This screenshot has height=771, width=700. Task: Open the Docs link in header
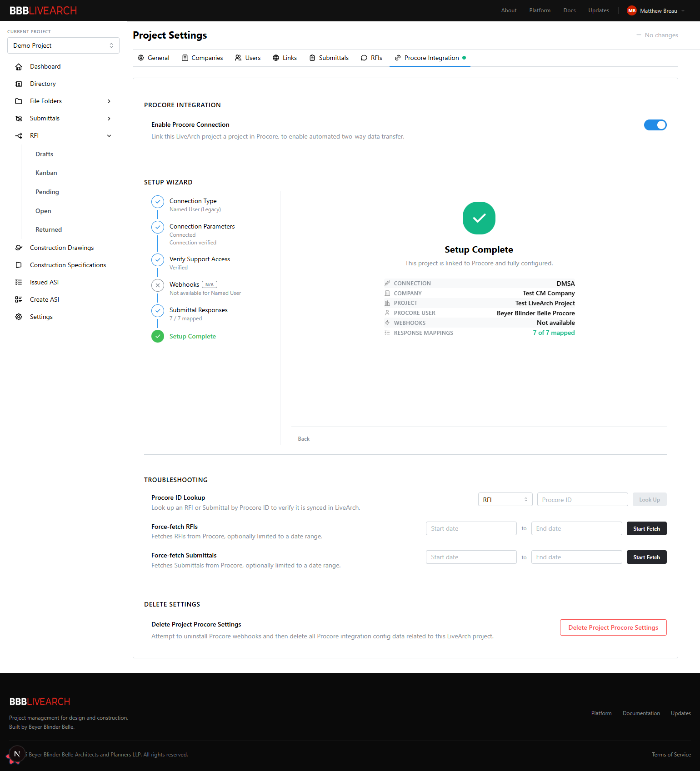(570, 10)
